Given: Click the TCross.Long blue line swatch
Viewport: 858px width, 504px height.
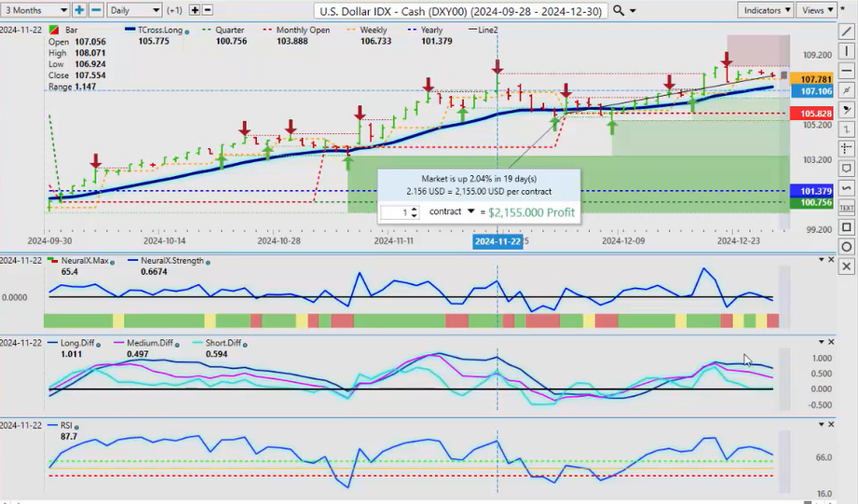Looking at the screenshot, I should coord(129,30).
